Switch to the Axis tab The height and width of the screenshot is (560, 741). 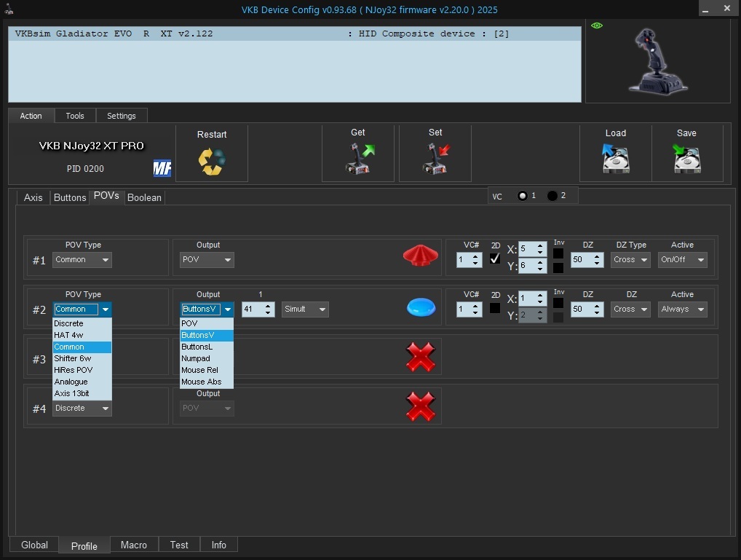[x=33, y=197]
